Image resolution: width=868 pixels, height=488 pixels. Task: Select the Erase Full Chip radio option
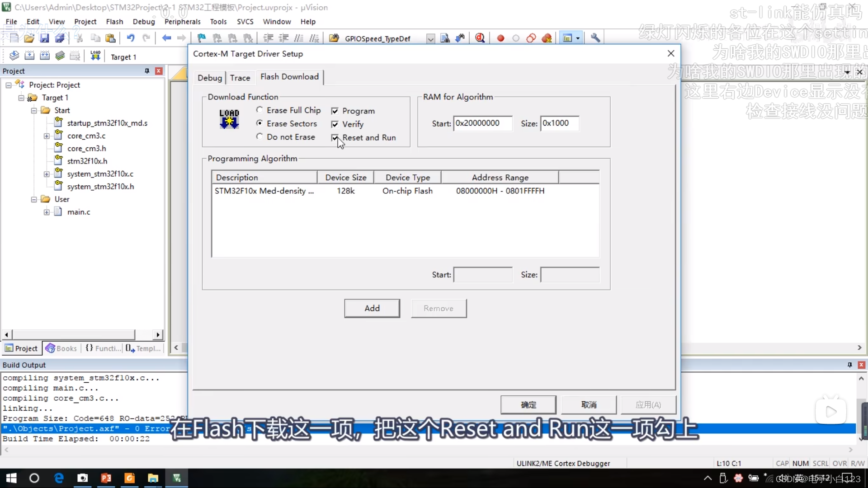coord(259,110)
